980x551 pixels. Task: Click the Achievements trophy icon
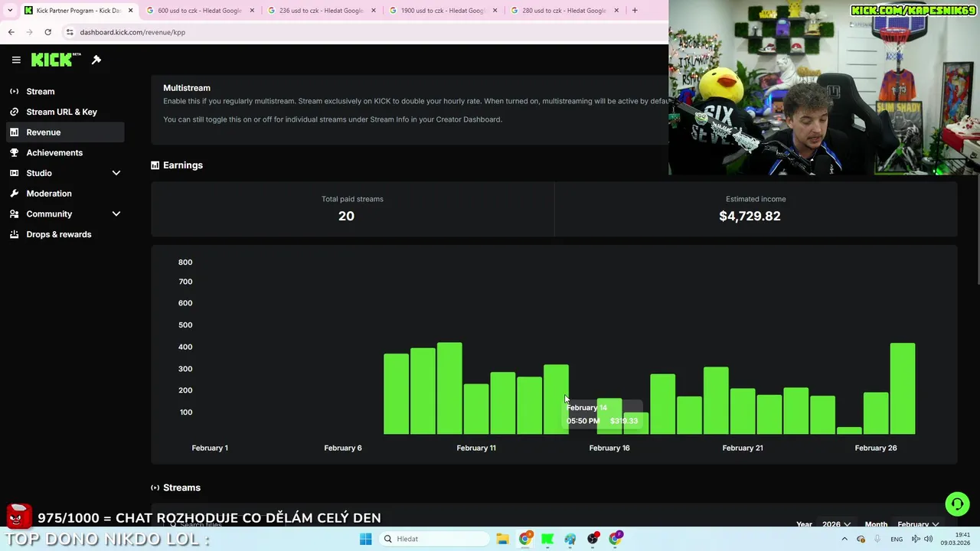(15, 152)
